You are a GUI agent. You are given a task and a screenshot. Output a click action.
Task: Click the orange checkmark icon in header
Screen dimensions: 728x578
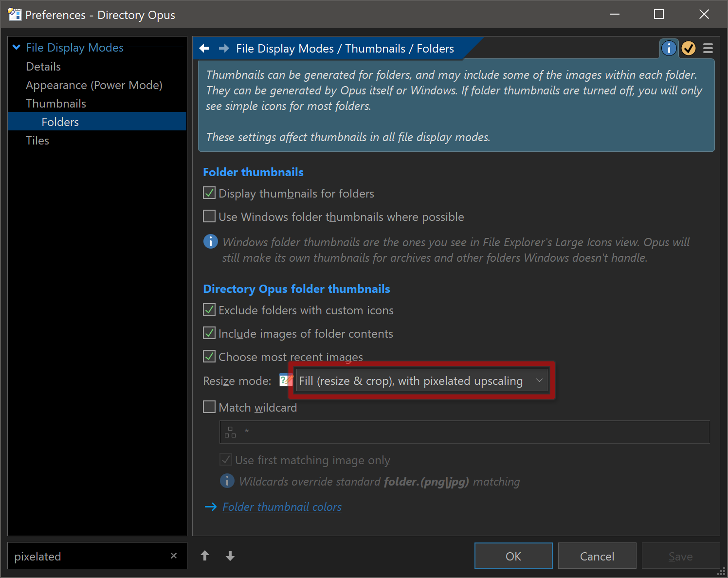coord(689,48)
